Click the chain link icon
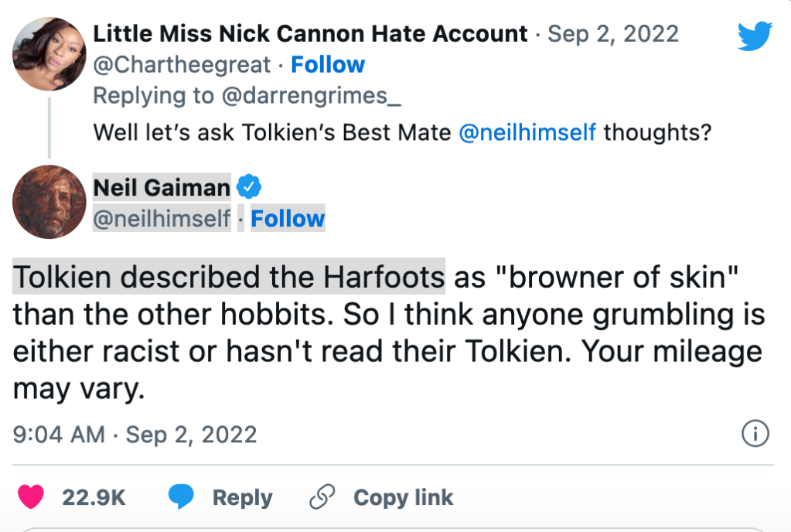This screenshot has height=532, width=791. point(321,497)
